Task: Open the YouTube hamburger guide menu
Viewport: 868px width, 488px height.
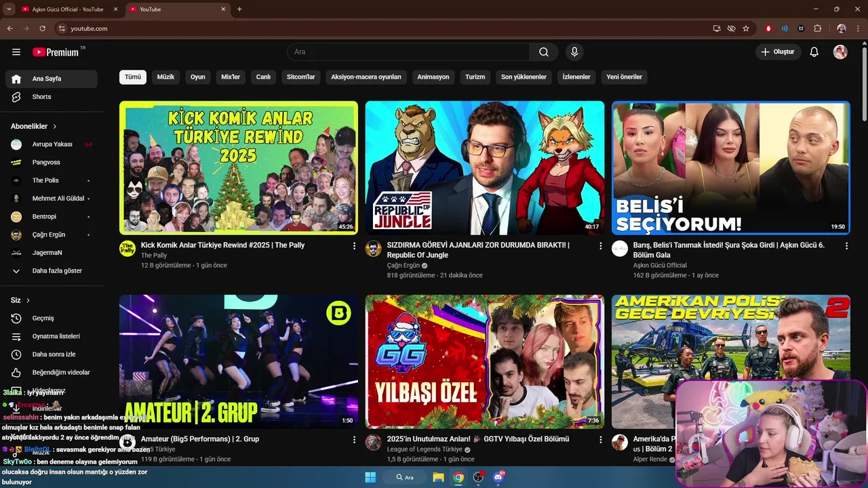Action: click(x=16, y=52)
